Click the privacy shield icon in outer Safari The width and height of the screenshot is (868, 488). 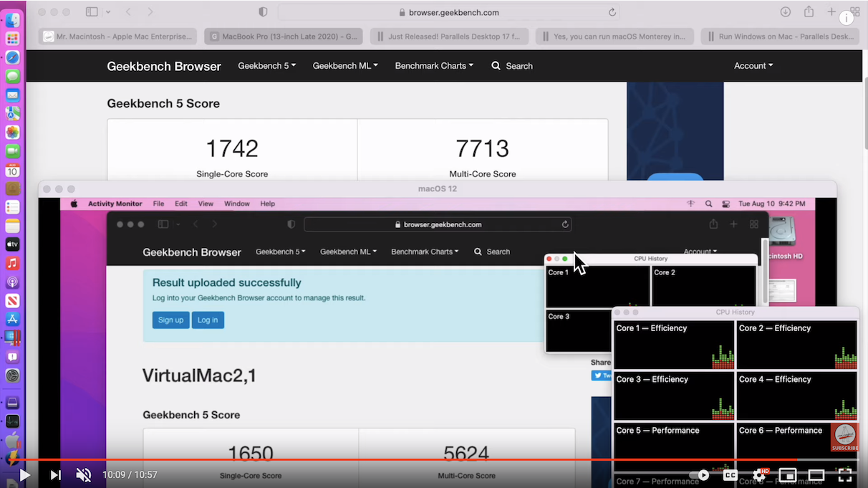[263, 12]
